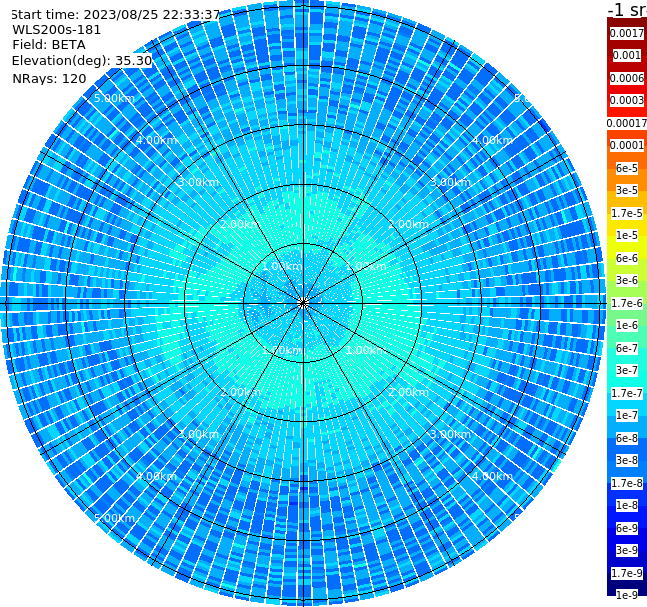The width and height of the screenshot is (647, 607).
Task: Click the NRays: 120 label
Action: [x=49, y=78]
